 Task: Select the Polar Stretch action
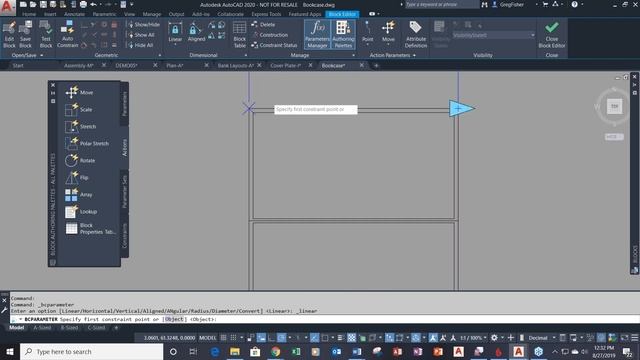(x=87, y=143)
